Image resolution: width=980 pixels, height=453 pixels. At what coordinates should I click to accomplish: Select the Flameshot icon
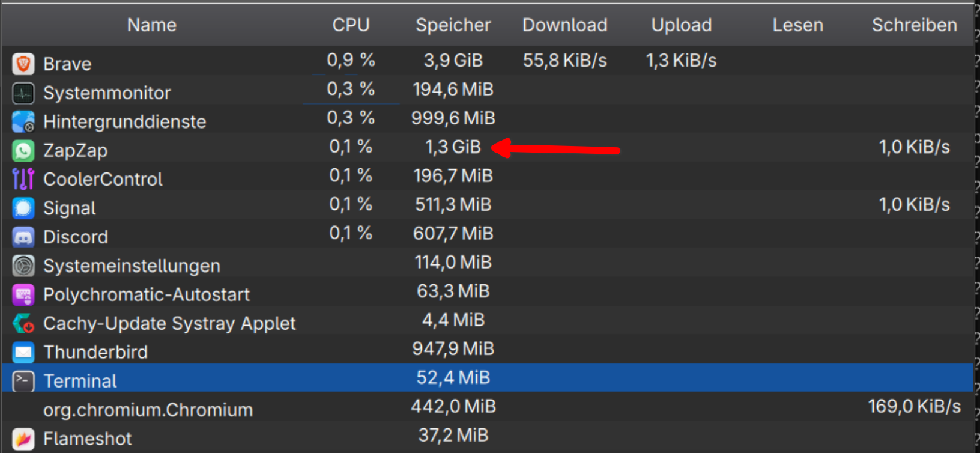(23, 439)
